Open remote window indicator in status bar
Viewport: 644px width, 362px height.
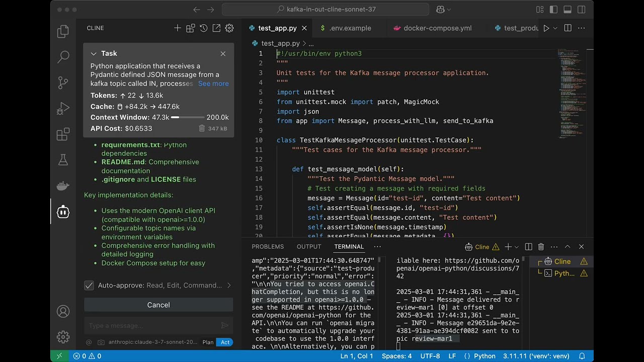point(59,356)
